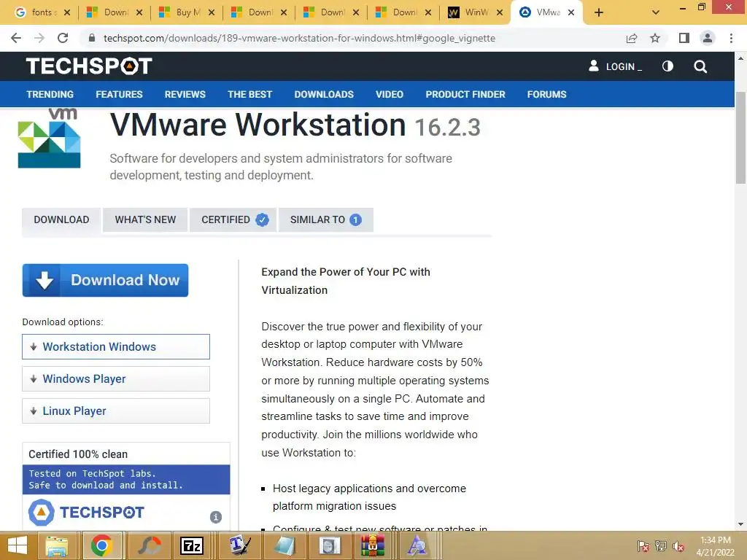Screen dimensions: 747x560
Task: Close the WinW tab
Action: (500, 12)
